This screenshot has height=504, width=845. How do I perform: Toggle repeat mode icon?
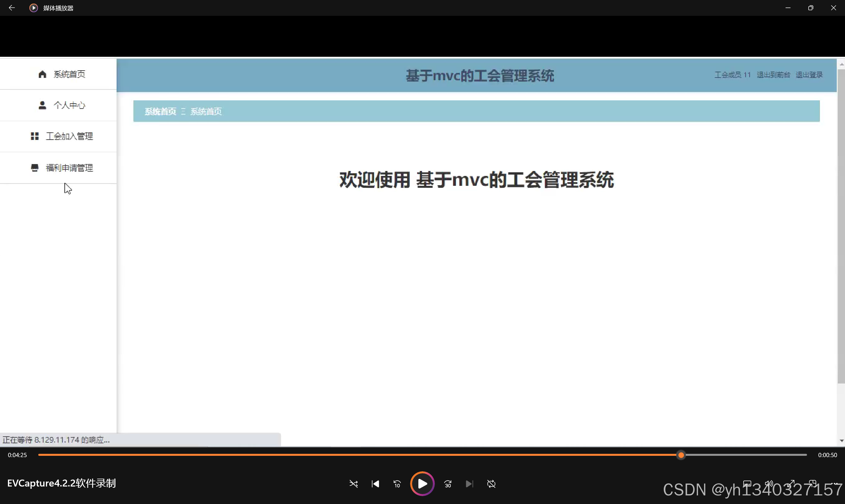(491, 484)
